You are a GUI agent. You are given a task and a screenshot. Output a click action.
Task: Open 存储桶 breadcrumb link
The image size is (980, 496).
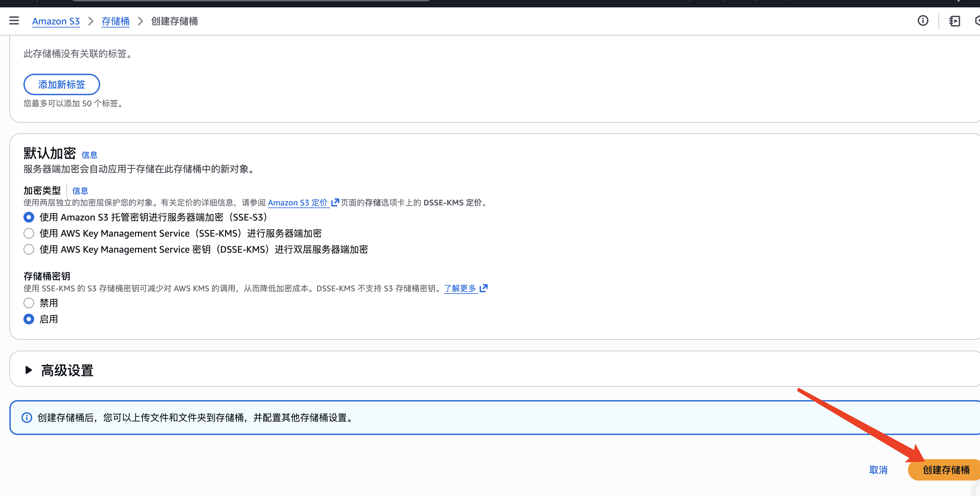coord(115,21)
